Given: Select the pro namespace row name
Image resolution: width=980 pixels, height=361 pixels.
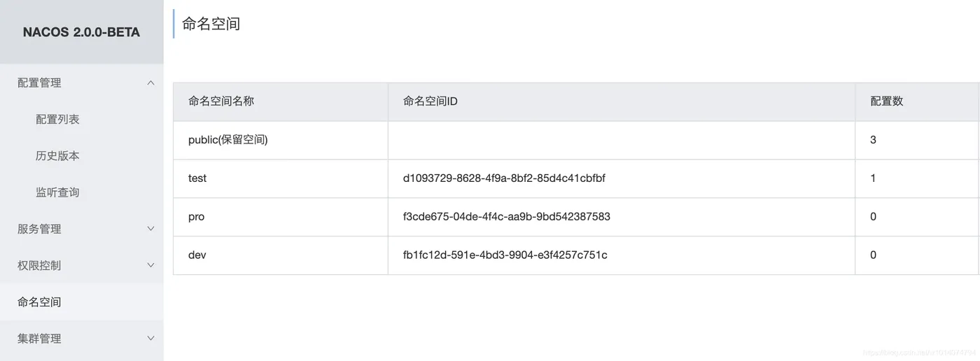Looking at the screenshot, I should [x=197, y=217].
